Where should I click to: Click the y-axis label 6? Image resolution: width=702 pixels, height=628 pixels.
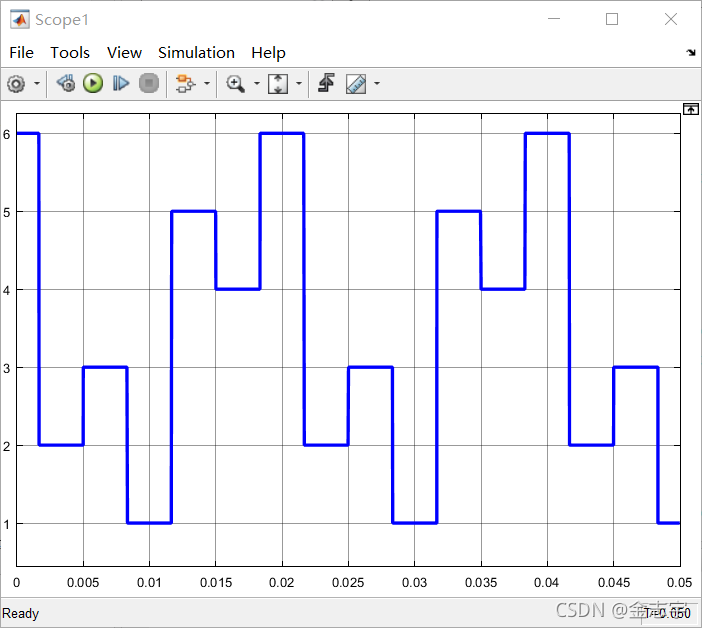click(x=6, y=134)
